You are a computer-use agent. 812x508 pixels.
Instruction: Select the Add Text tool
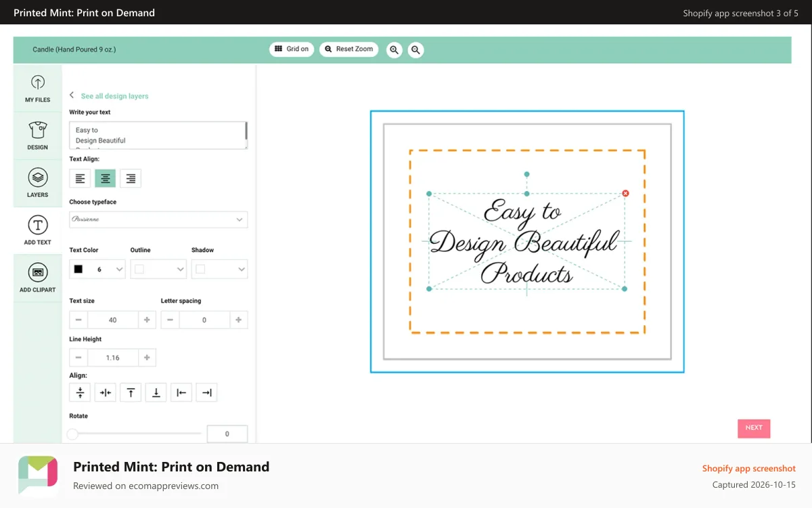click(x=38, y=231)
